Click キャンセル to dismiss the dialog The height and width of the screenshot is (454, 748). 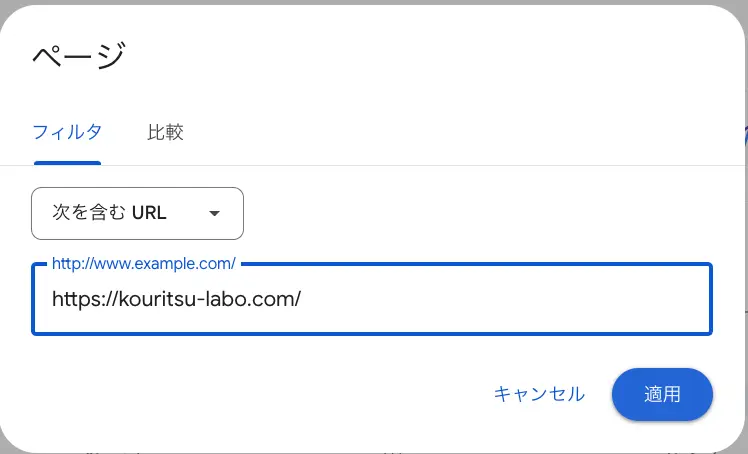pyautogui.click(x=539, y=394)
